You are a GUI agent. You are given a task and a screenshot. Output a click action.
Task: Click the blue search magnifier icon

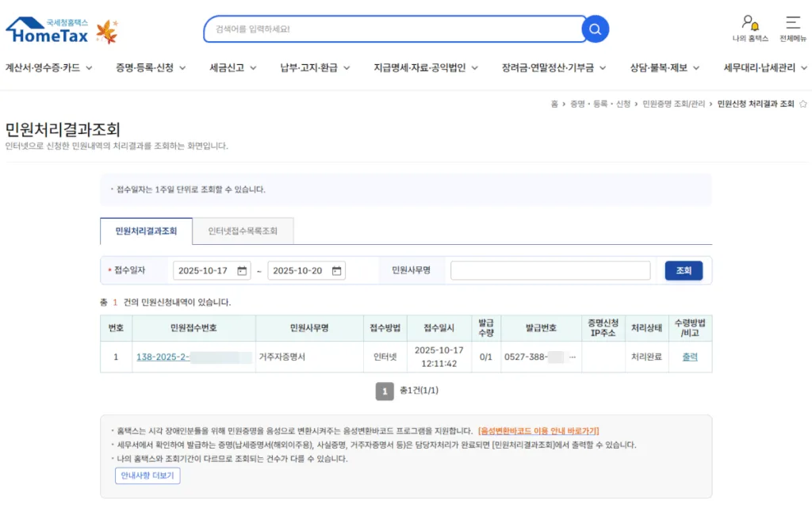point(595,30)
